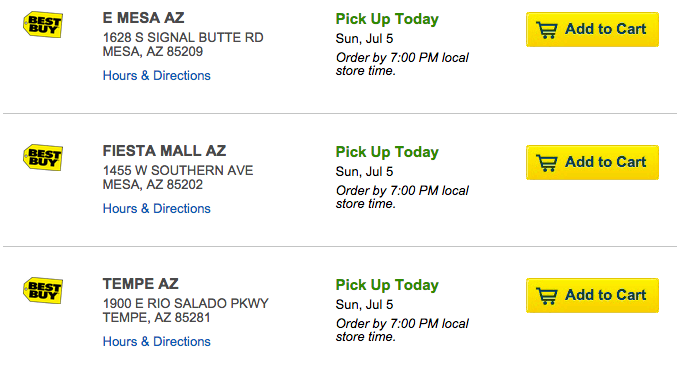Click the 1455 W SOUTHERN AVE address
This screenshot has height=369, width=677.
click(x=178, y=170)
